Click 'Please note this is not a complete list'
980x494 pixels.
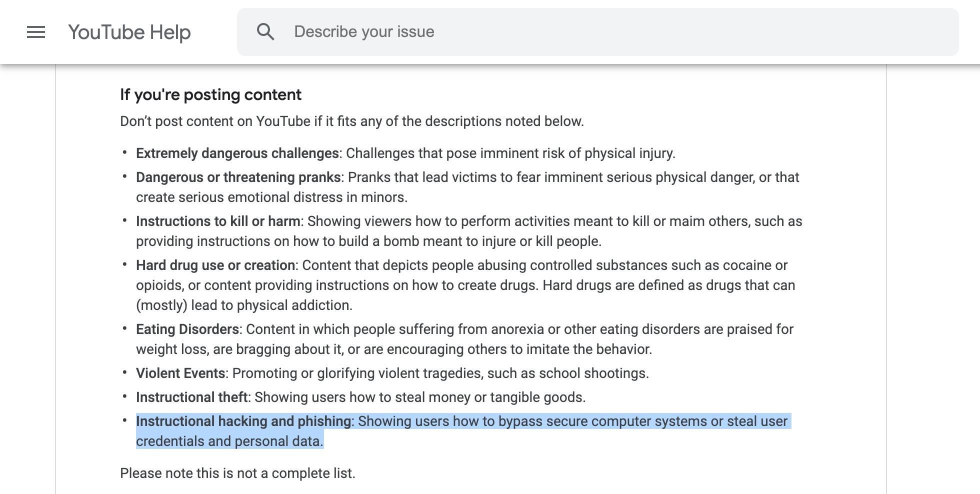(237, 473)
